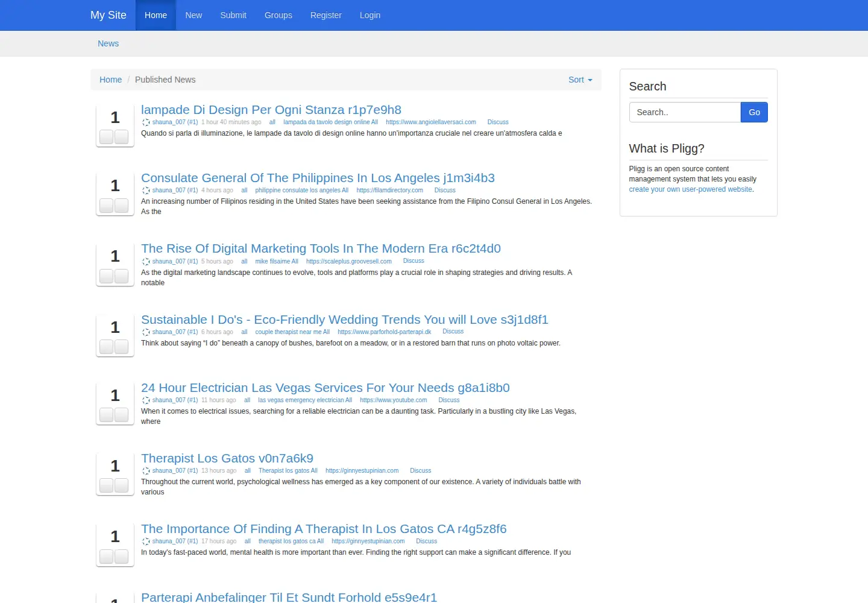Follow 'create your own user-powered website' link

(691, 189)
